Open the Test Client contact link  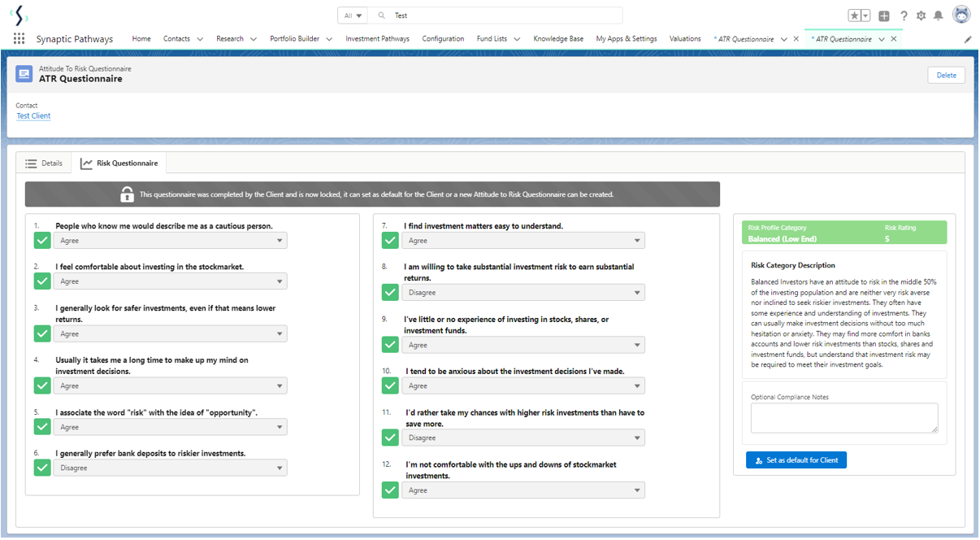[33, 116]
